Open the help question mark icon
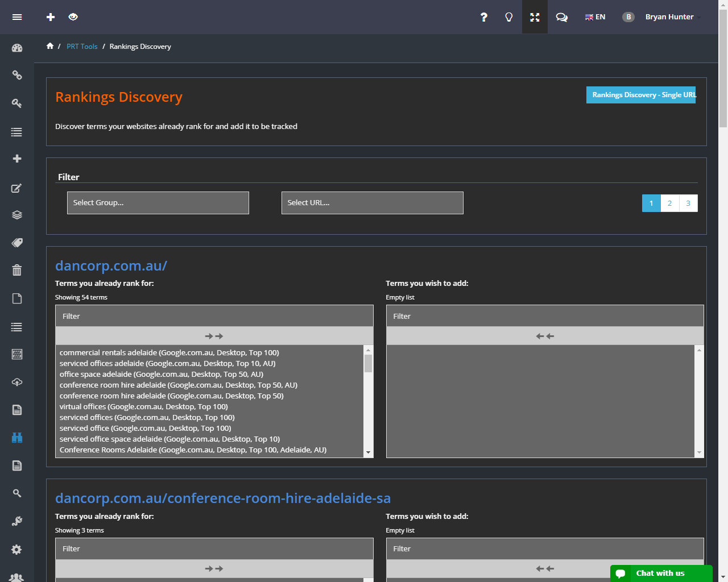The height and width of the screenshot is (582, 728). [x=483, y=17]
